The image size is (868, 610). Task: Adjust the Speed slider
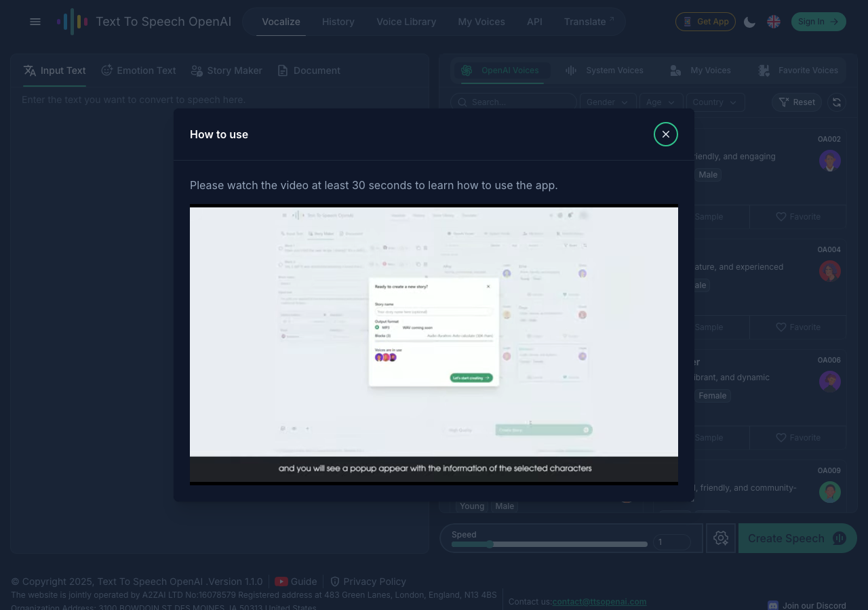(x=549, y=544)
